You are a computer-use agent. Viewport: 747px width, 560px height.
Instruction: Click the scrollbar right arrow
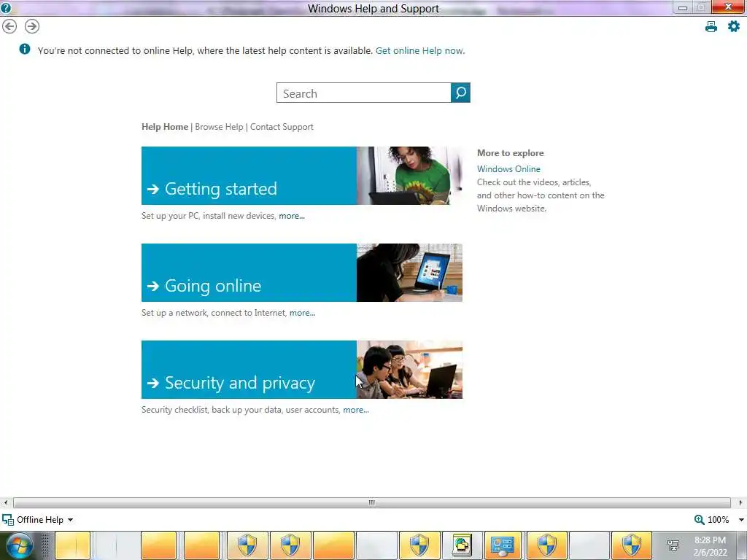740,502
